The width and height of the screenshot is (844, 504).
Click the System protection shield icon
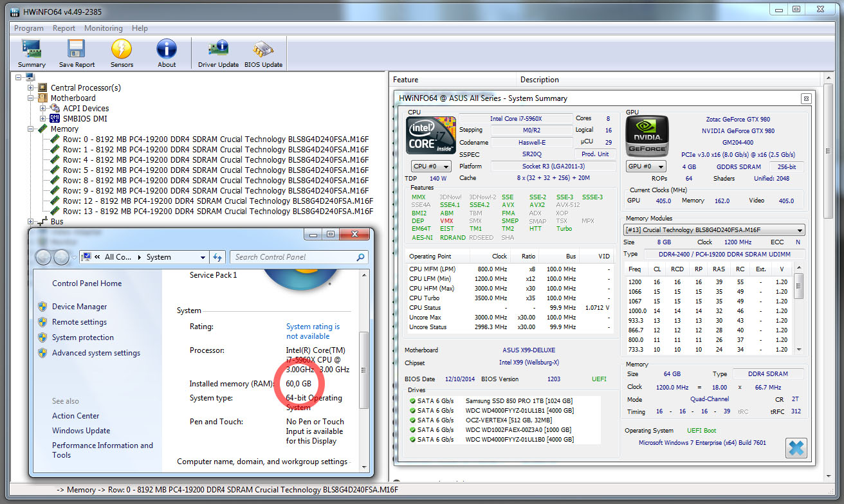42,337
